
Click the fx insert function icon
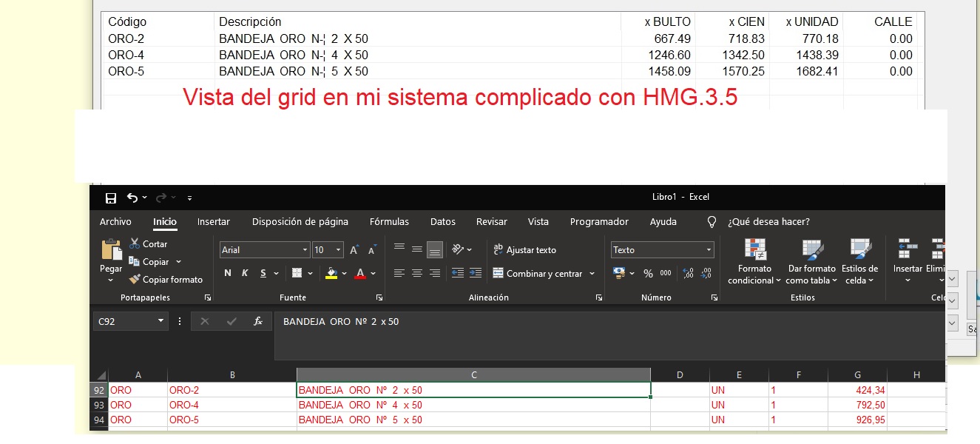pos(258,321)
